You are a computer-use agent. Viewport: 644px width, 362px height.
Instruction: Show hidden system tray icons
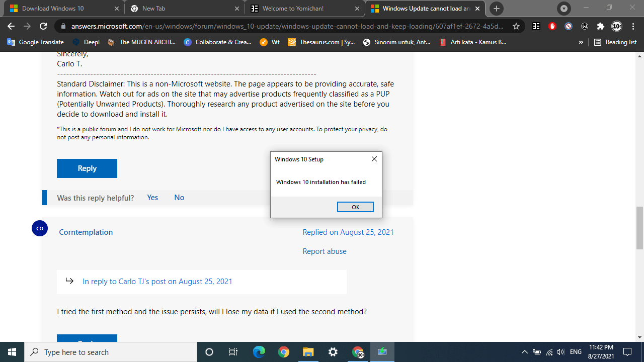pyautogui.click(x=524, y=352)
